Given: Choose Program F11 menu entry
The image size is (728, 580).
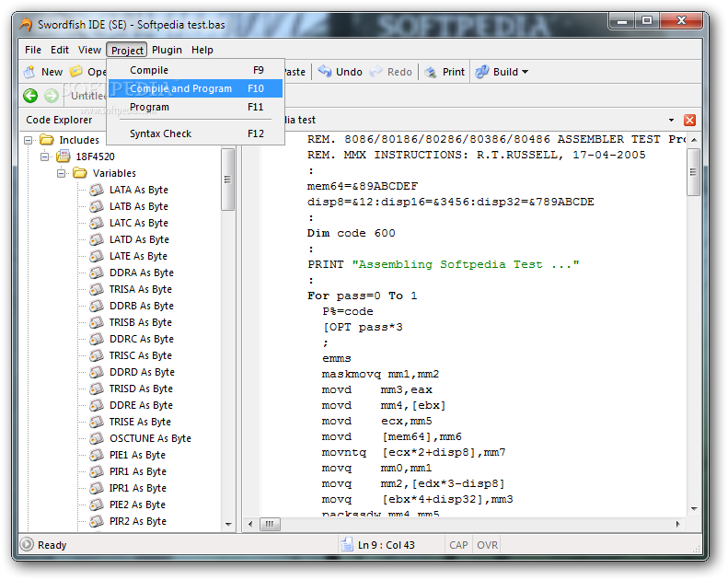Looking at the screenshot, I should point(195,107).
